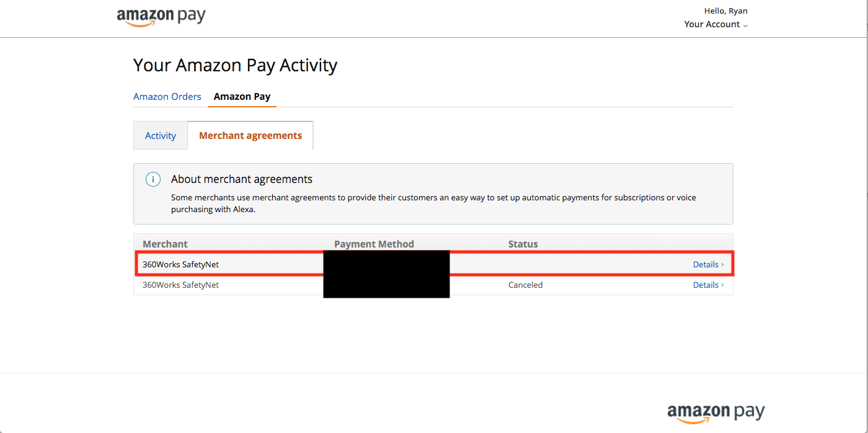Click the Your Amazon Pay Activity title
The height and width of the screenshot is (433, 868).
236,65
